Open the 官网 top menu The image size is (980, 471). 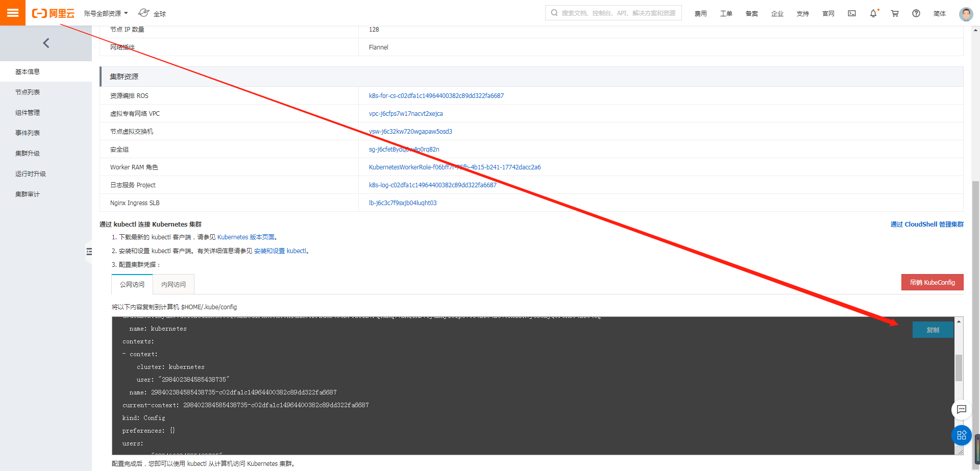828,13
